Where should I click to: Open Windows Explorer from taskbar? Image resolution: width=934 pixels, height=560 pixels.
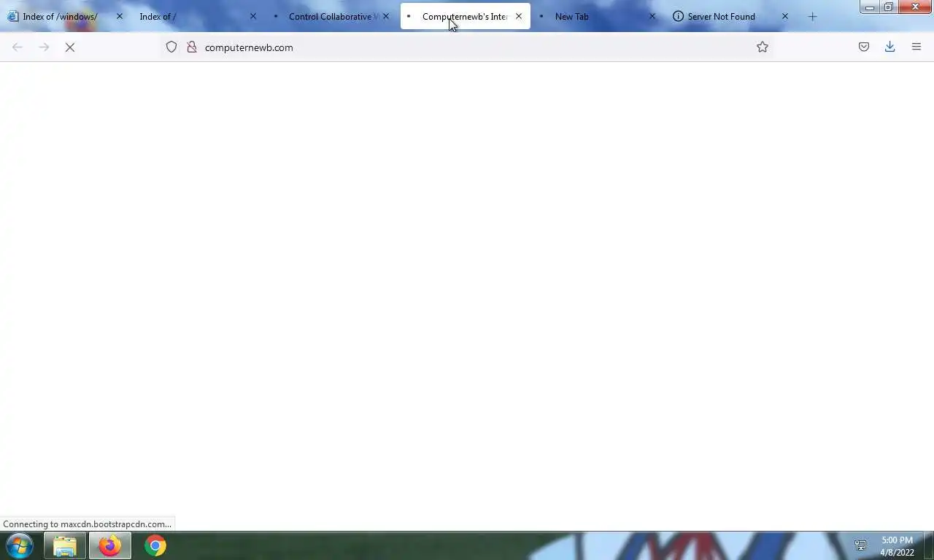pos(65,545)
